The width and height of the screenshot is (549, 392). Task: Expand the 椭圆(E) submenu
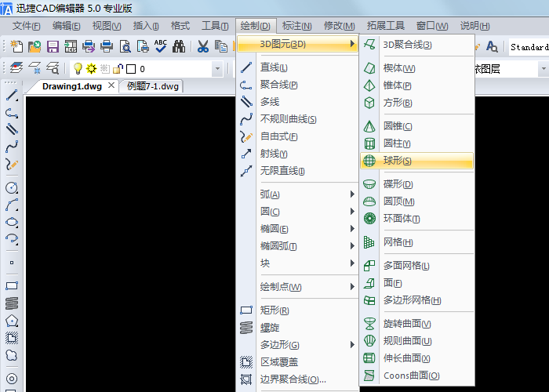pyautogui.click(x=307, y=229)
